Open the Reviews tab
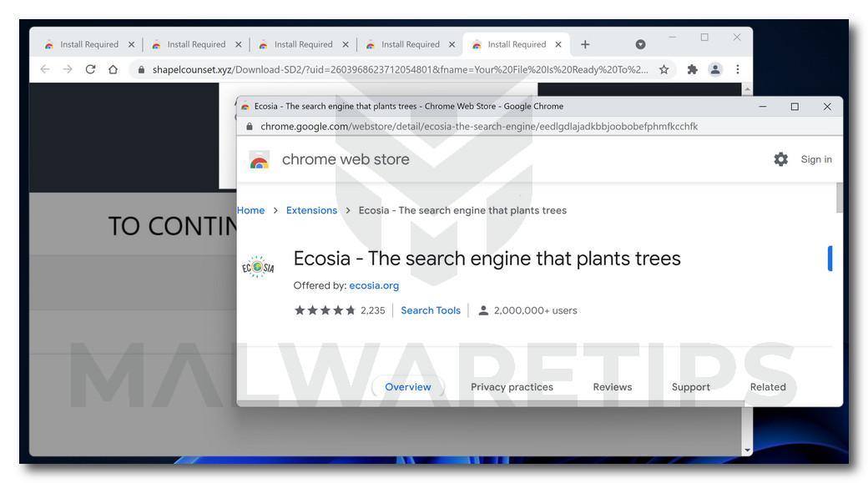This screenshot has width=868, height=483. pos(613,387)
